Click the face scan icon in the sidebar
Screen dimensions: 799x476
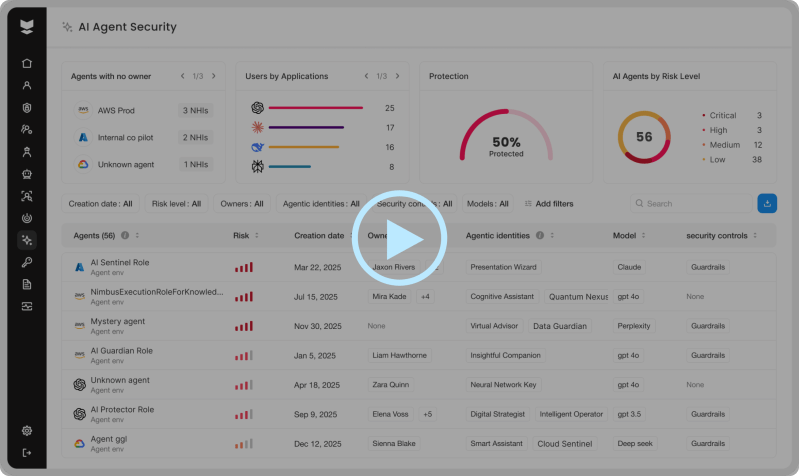pyautogui.click(x=27, y=196)
